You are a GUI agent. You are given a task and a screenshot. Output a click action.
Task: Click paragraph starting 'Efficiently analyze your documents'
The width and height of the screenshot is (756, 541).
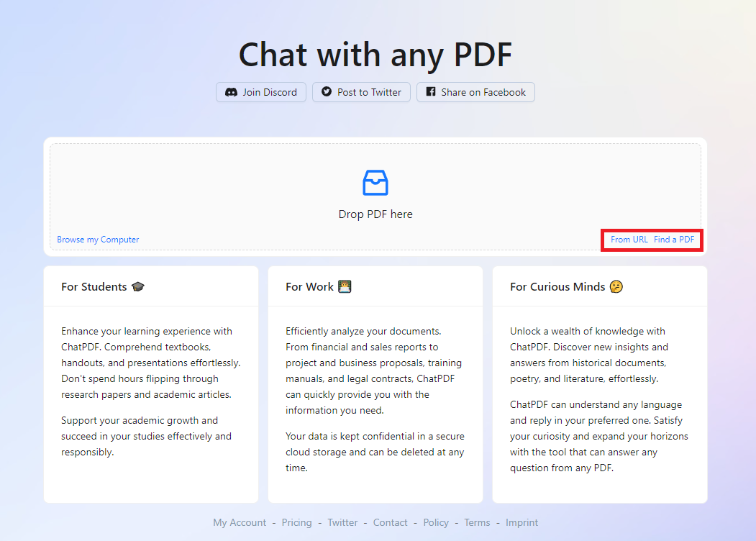tap(373, 370)
